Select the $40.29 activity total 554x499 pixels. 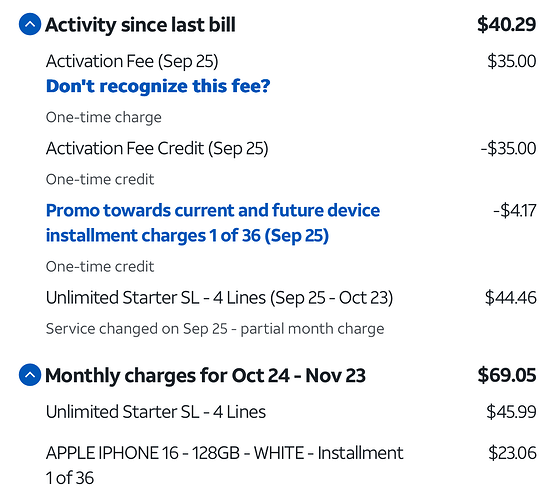pos(506,24)
